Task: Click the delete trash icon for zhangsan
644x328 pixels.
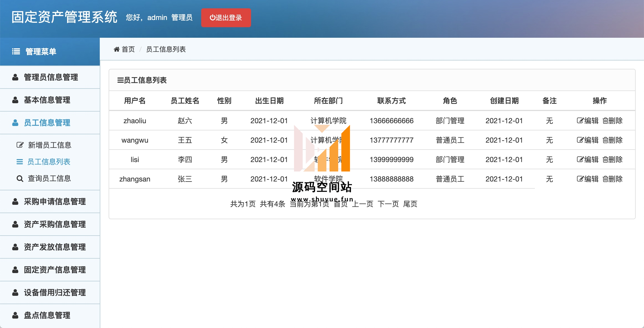Action: pyautogui.click(x=605, y=179)
